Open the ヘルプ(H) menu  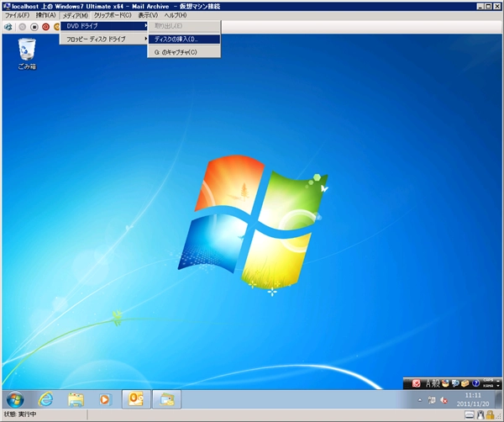[176, 15]
